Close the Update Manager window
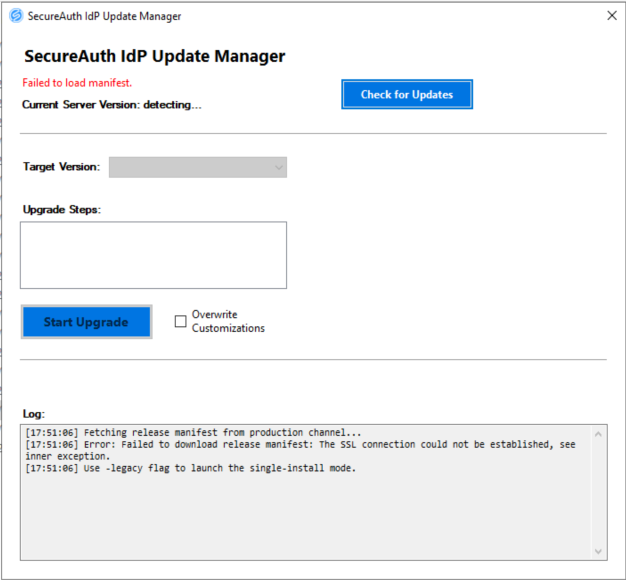Viewport: 626px width, 580px height. (x=612, y=16)
